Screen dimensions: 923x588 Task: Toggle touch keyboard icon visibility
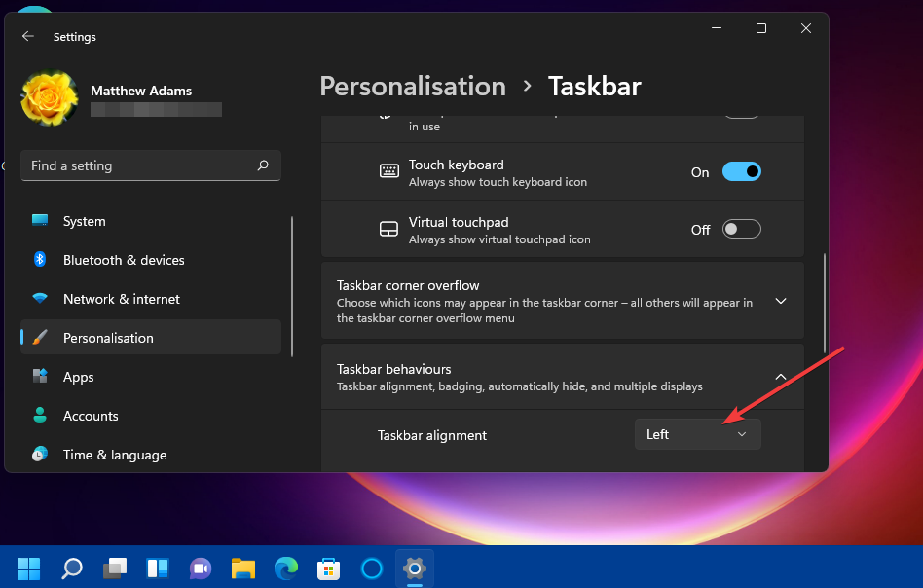pyautogui.click(x=741, y=171)
